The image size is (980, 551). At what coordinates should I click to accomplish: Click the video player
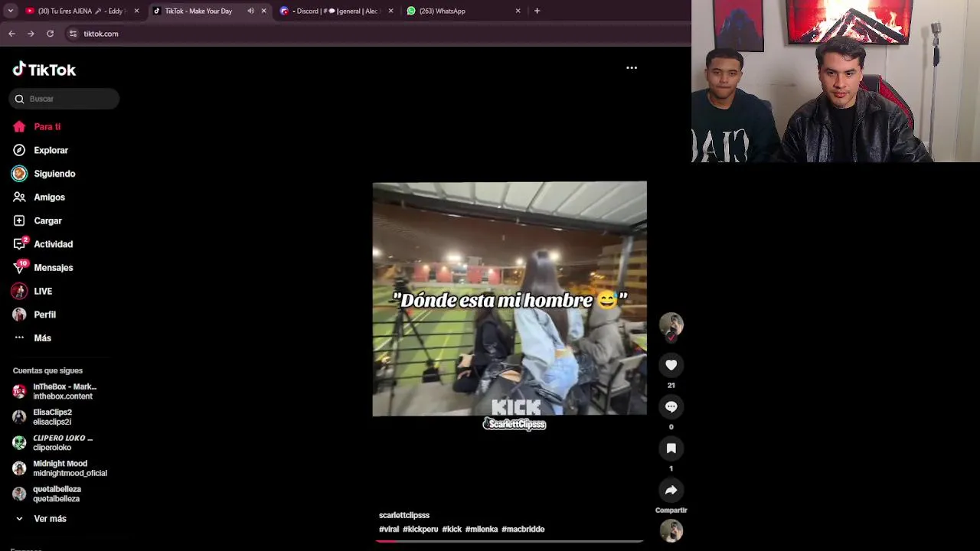(509, 299)
